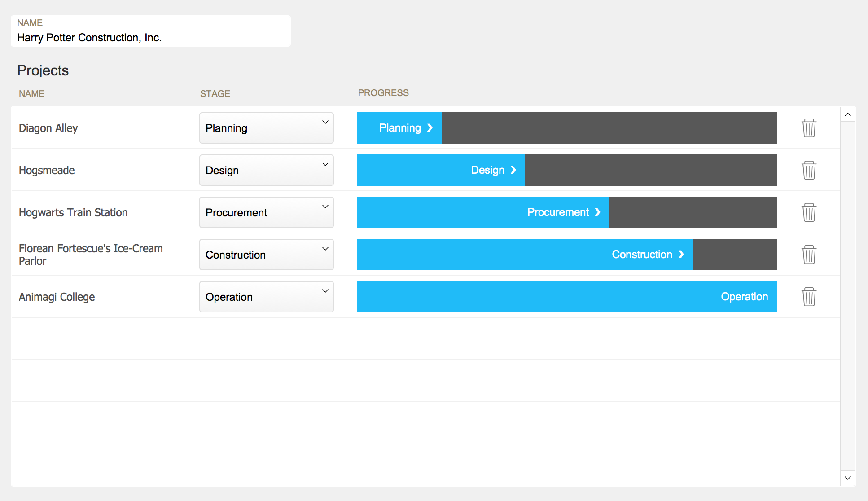The width and height of the screenshot is (868, 501).
Task: Click Construction stage dropdown for Florean Fortescue's
Action: 266,254
